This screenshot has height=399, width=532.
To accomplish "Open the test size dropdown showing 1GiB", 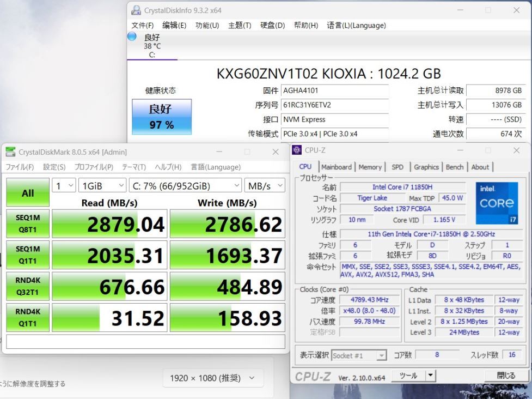I will pyautogui.click(x=102, y=186).
